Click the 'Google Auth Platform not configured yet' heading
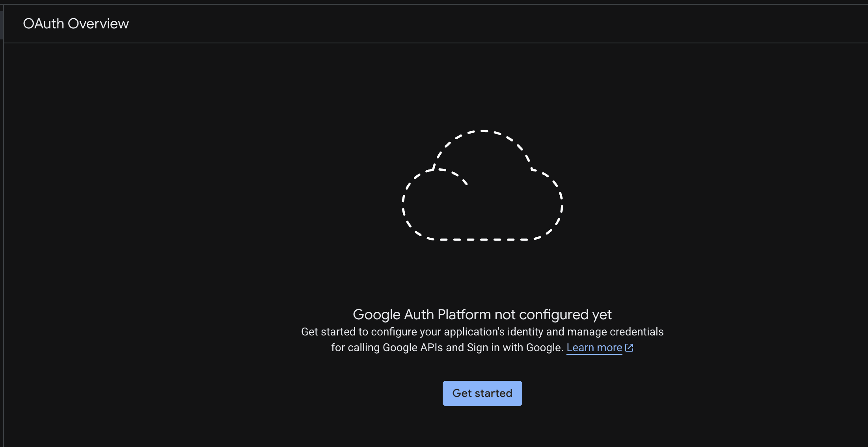This screenshot has height=447, width=868. (482, 315)
